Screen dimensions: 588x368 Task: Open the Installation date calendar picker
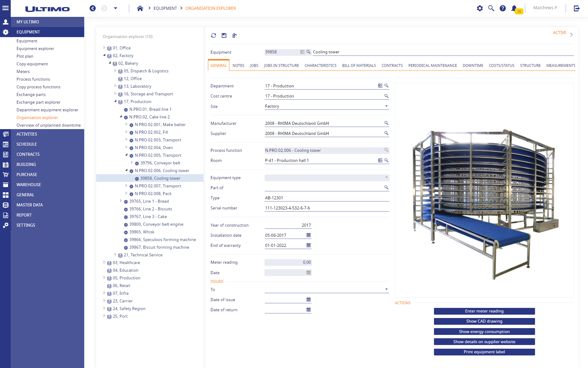point(308,235)
